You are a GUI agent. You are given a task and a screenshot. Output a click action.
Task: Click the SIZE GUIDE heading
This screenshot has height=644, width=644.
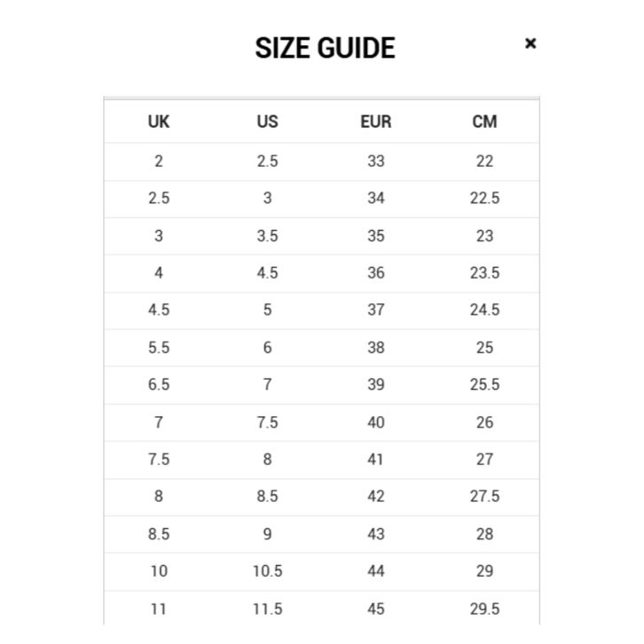(x=325, y=48)
